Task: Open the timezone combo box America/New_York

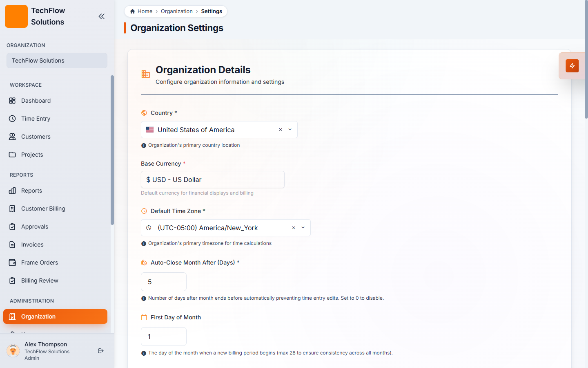Action: [226, 228]
